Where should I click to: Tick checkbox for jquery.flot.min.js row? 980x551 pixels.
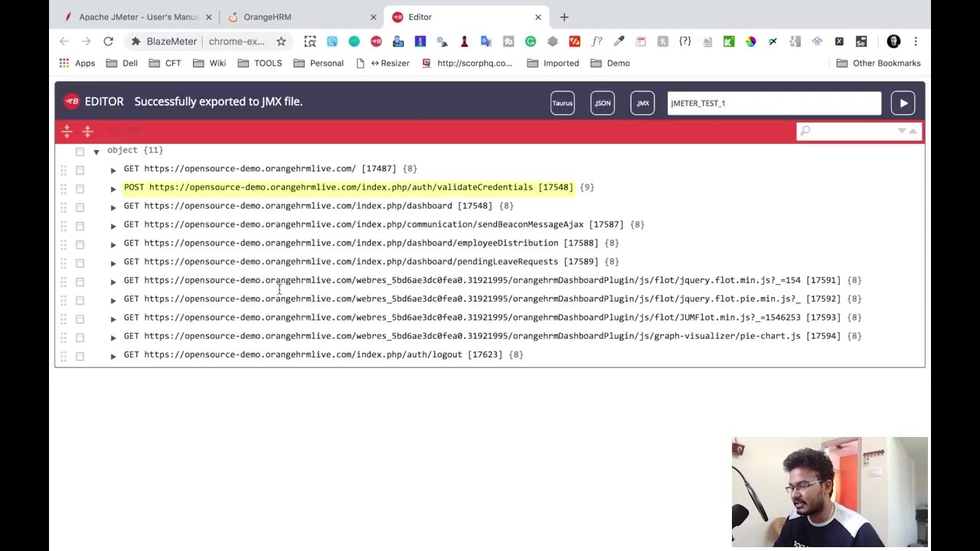point(80,282)
